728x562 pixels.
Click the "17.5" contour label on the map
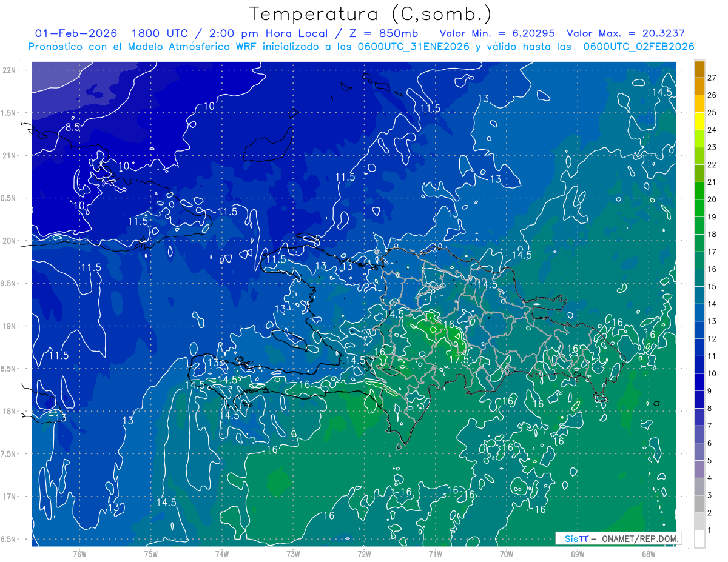pyautogui.click(x=459, y=359)
